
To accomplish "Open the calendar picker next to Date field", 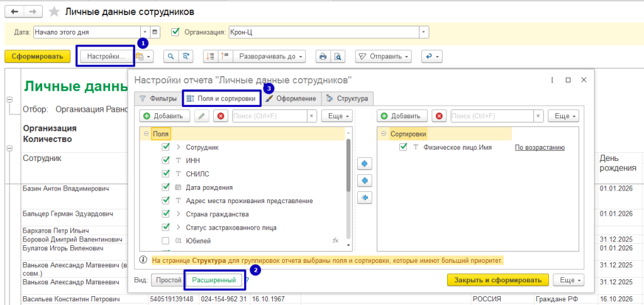I will [156, 32].
